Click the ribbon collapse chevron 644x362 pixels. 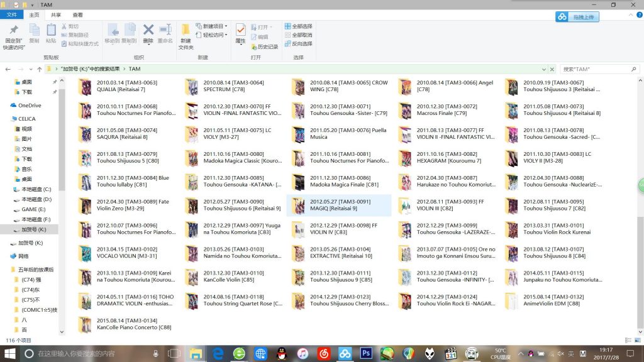click(631, 15)
